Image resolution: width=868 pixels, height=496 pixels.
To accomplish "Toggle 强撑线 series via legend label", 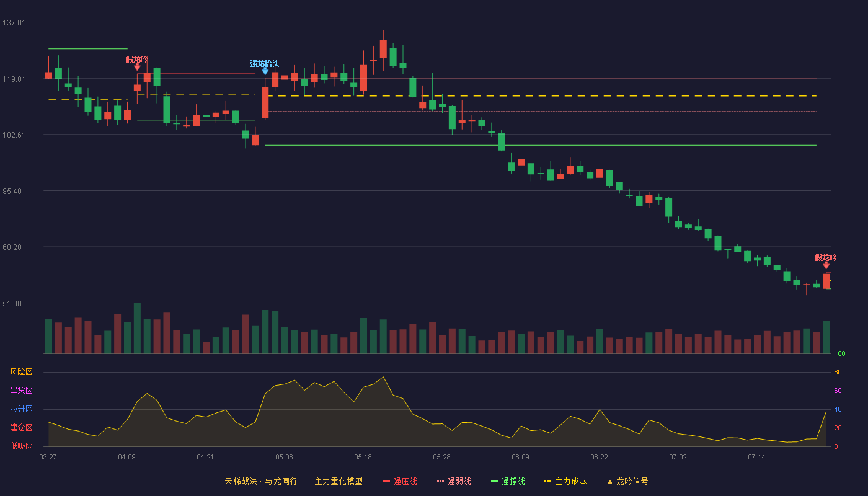I will pyautogui.click(x=513, y=481).
